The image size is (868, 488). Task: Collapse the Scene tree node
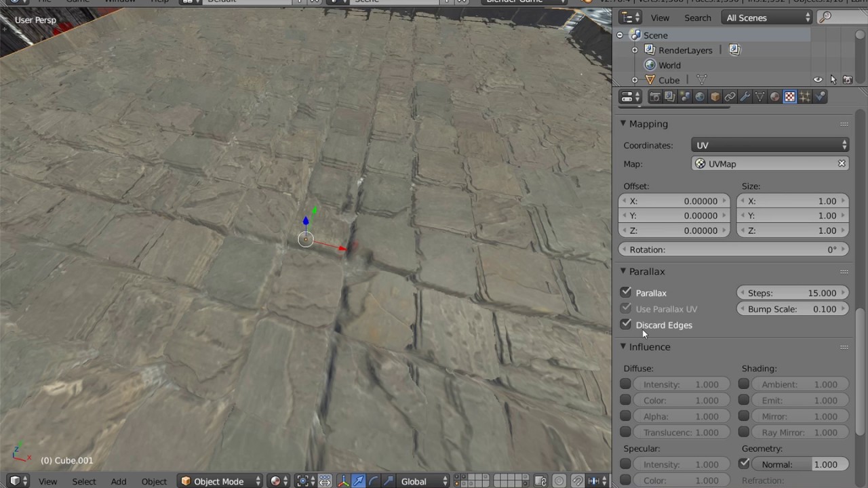coord(619,35)
